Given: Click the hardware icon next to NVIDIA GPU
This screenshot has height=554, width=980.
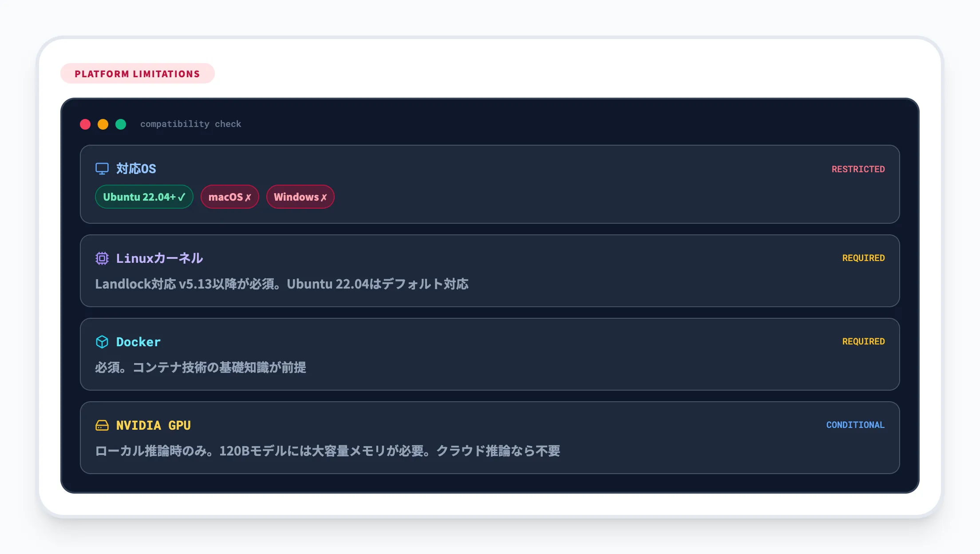Looking at the screenshot, I should point(103,425).
